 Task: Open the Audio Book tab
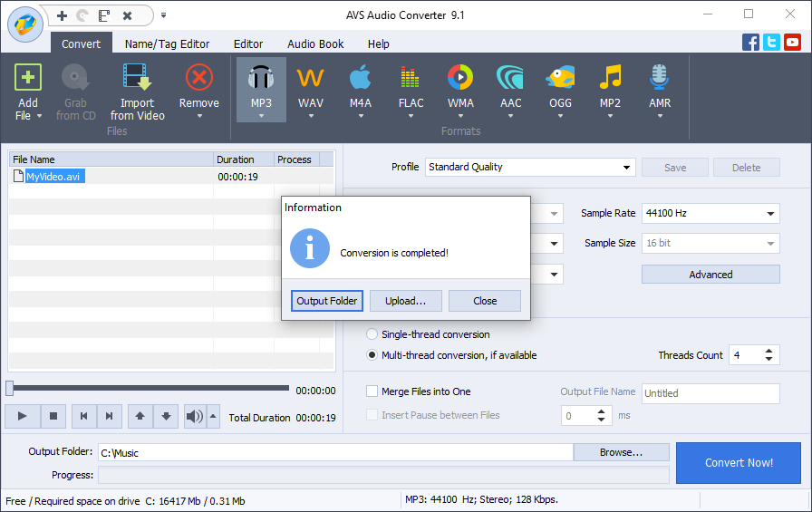[316, 43]
